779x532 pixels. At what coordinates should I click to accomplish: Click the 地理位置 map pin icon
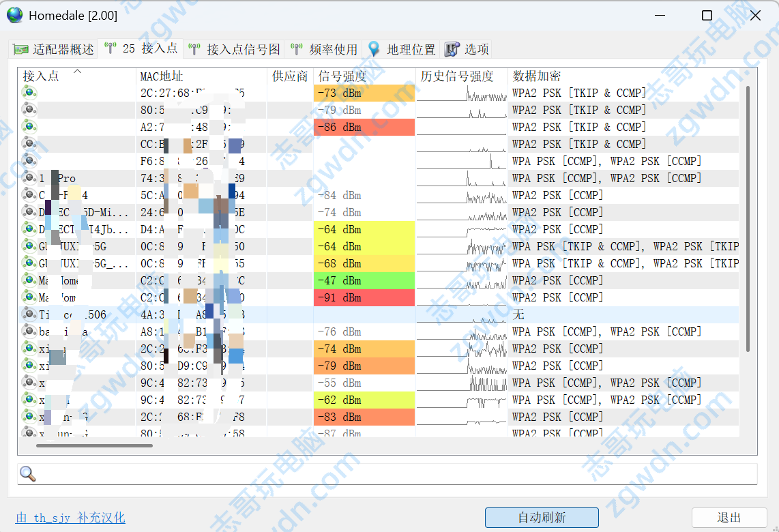pos(374,49)
